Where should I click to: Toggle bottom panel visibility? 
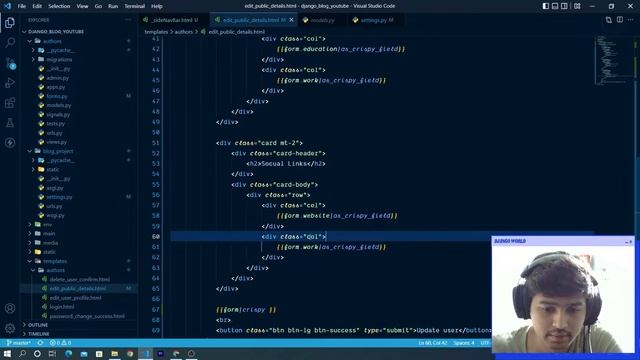click(x=555, y=6)
